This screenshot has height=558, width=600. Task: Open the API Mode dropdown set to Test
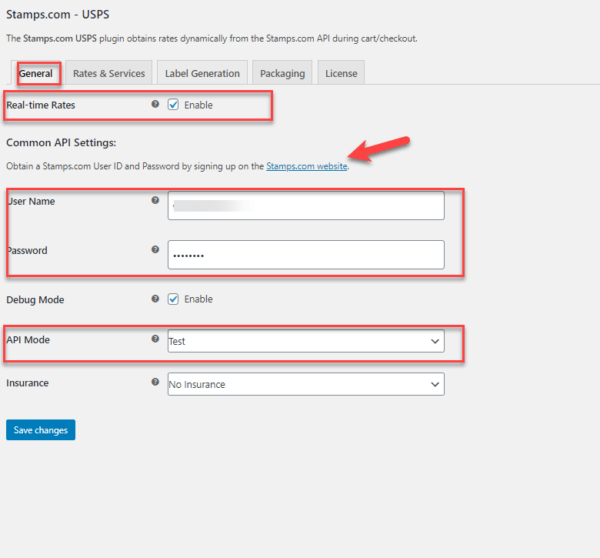(306, 341)
